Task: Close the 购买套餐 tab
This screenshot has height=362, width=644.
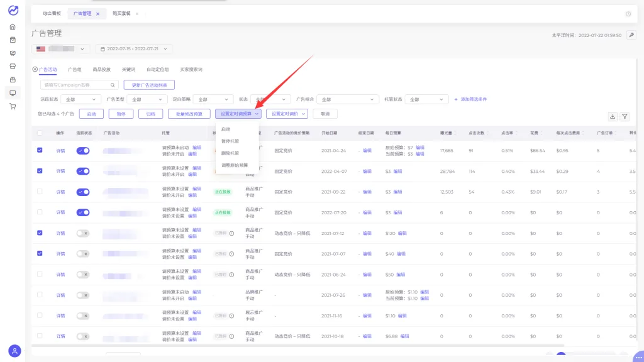Action: (136, 14)
